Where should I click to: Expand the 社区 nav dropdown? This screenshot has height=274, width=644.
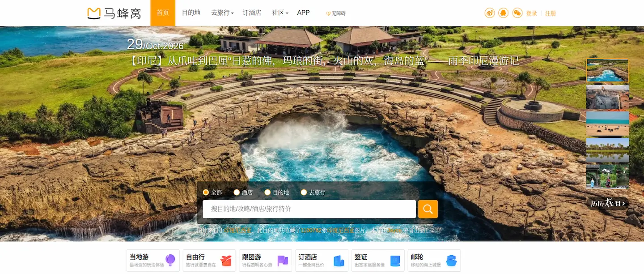tap(280, 13)
